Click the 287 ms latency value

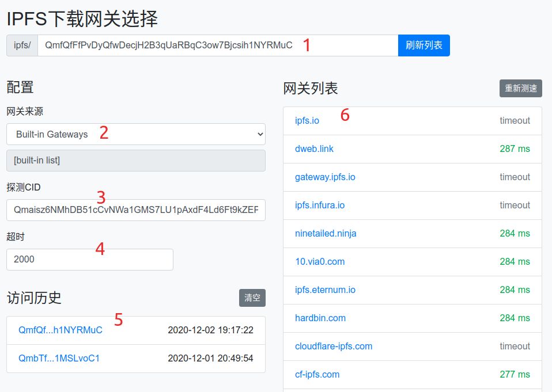[515, 149]
